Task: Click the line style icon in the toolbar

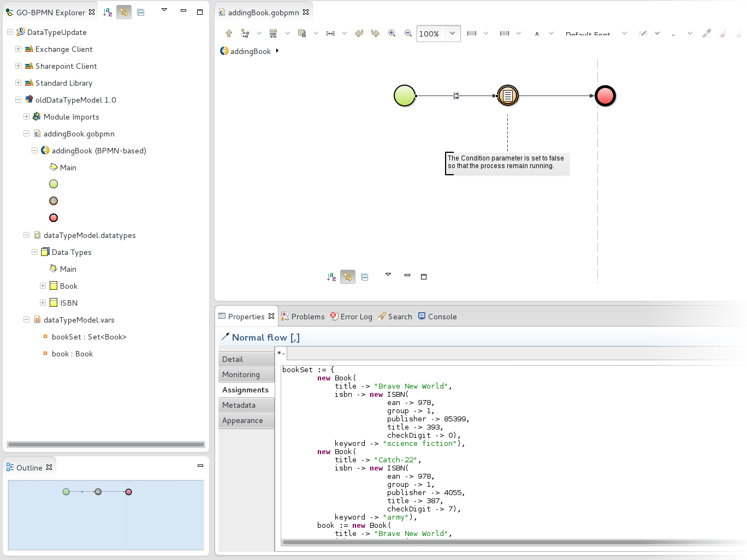Action: (x=643, y=33)
